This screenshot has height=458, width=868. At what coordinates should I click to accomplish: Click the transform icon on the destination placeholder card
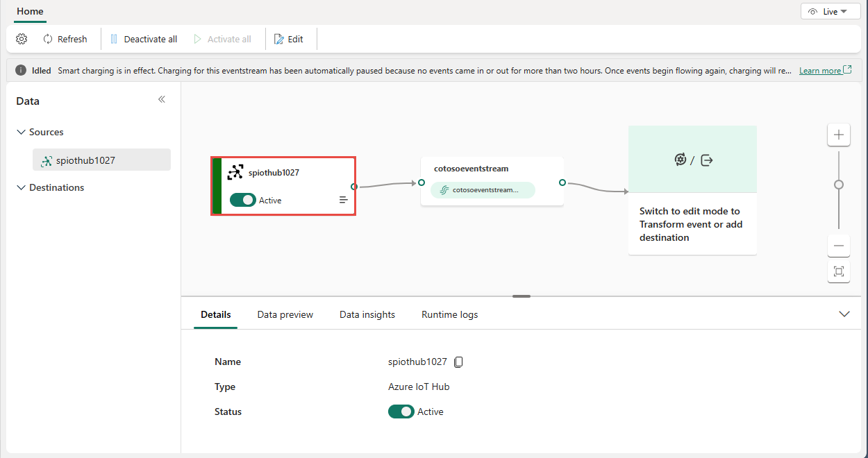click(680, 159)
